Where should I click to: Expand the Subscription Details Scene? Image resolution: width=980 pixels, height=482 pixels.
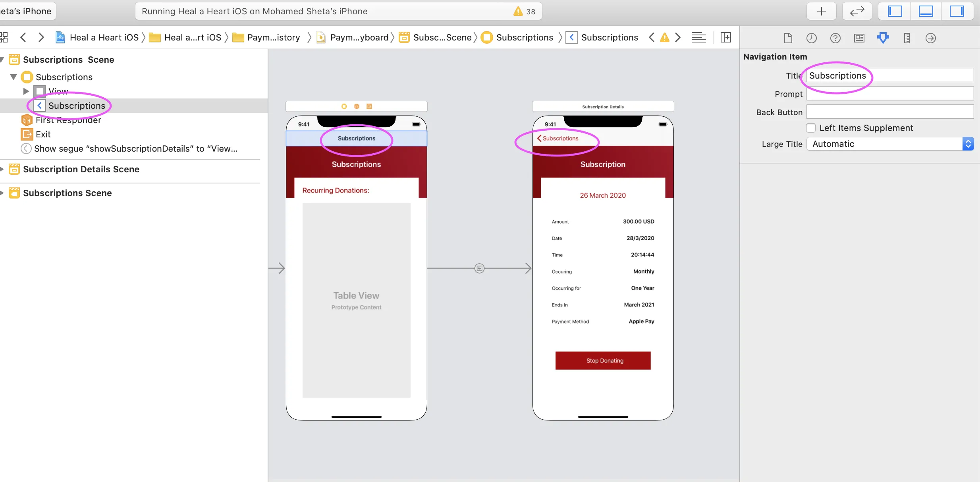tap(2, 169)
